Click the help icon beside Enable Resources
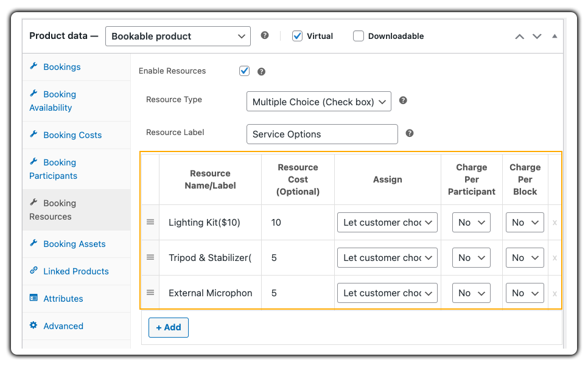The image size is (588, 365). point(261,72)
